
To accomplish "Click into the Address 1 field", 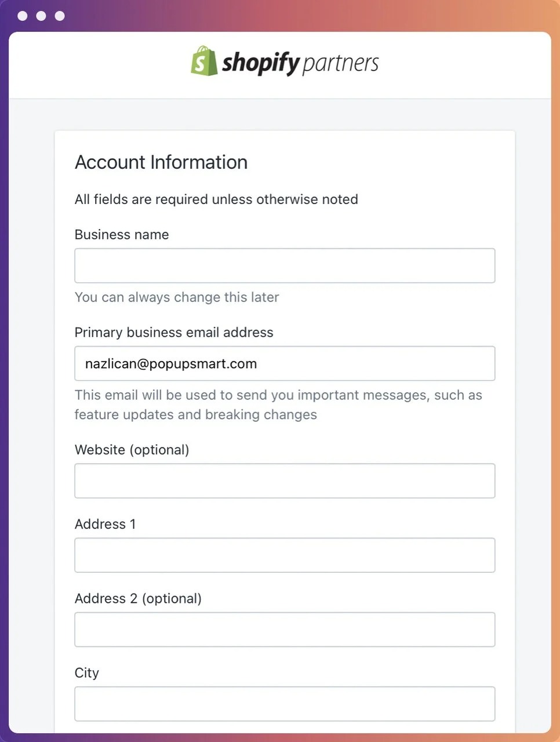I will coord(285,555).
